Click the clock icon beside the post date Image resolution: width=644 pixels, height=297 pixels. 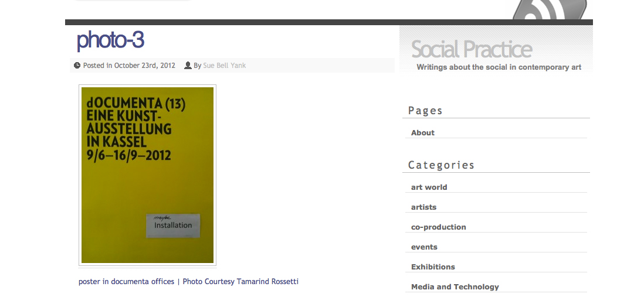(77, 65)
